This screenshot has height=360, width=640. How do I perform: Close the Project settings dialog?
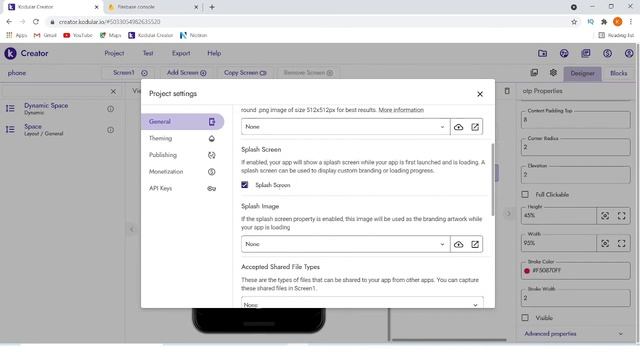(480, 94)
